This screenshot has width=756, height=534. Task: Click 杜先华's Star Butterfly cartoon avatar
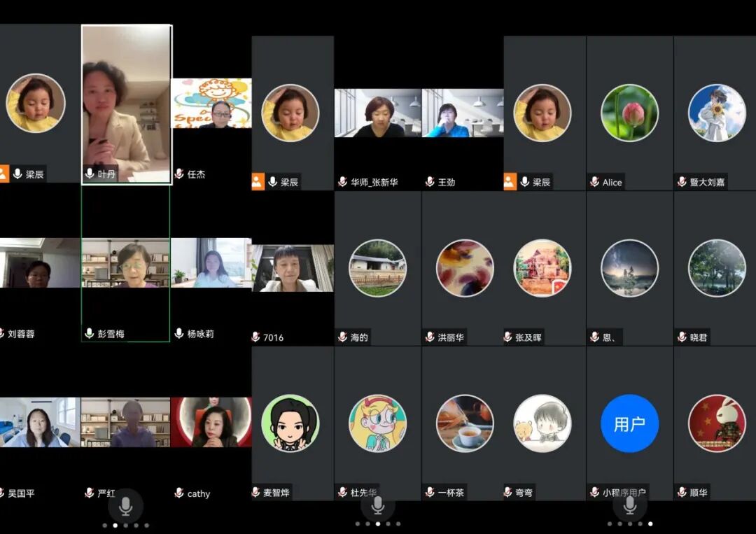tap(377, 423)
